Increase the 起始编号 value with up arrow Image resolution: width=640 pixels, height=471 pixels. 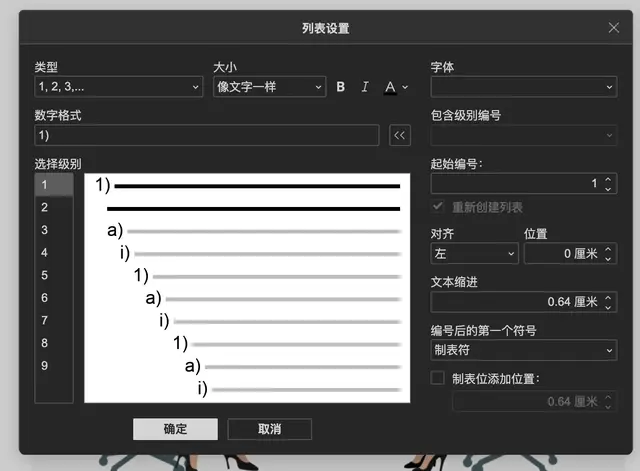[x=608, y=179]
